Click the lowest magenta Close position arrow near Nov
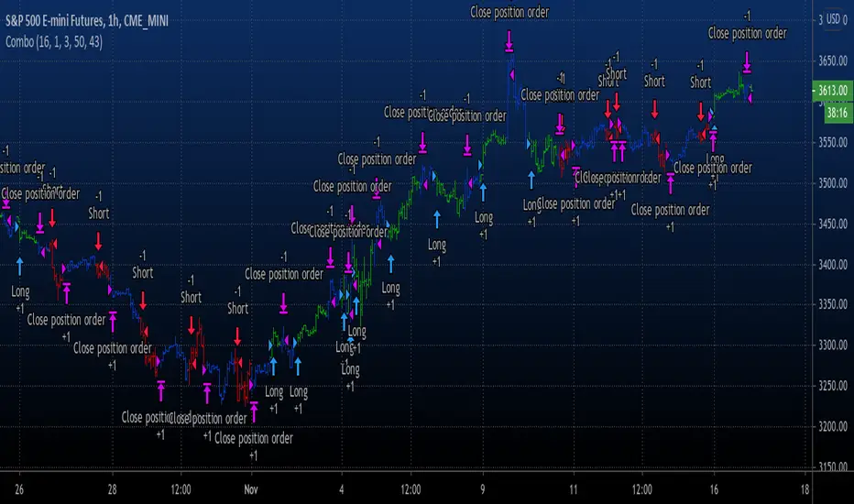 point(253,412)
